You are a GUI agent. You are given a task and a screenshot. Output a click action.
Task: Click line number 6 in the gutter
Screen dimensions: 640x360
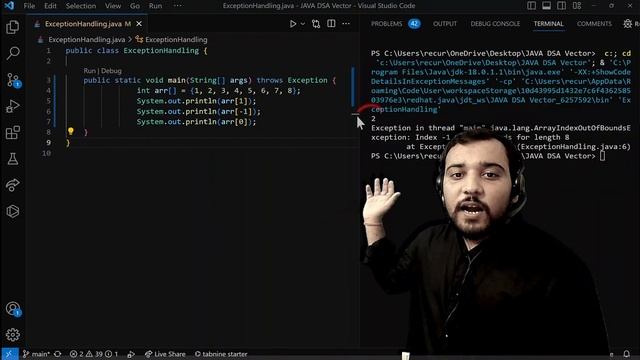49,111
